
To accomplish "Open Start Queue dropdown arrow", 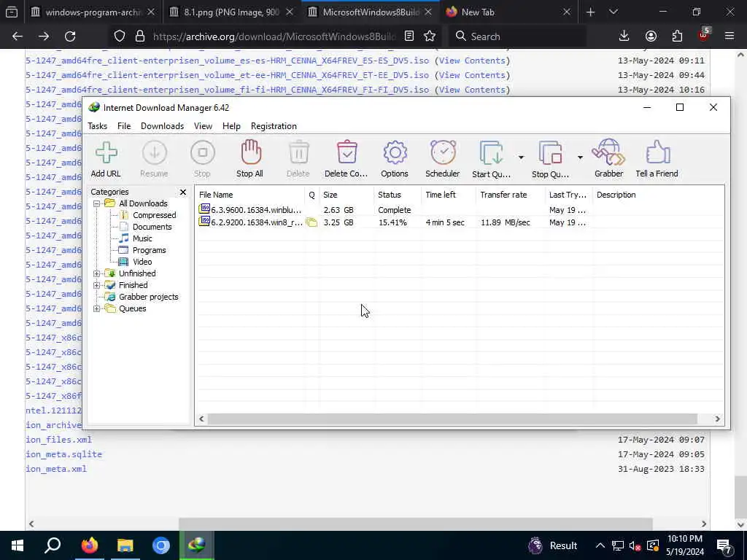I will tap(521, 157).
